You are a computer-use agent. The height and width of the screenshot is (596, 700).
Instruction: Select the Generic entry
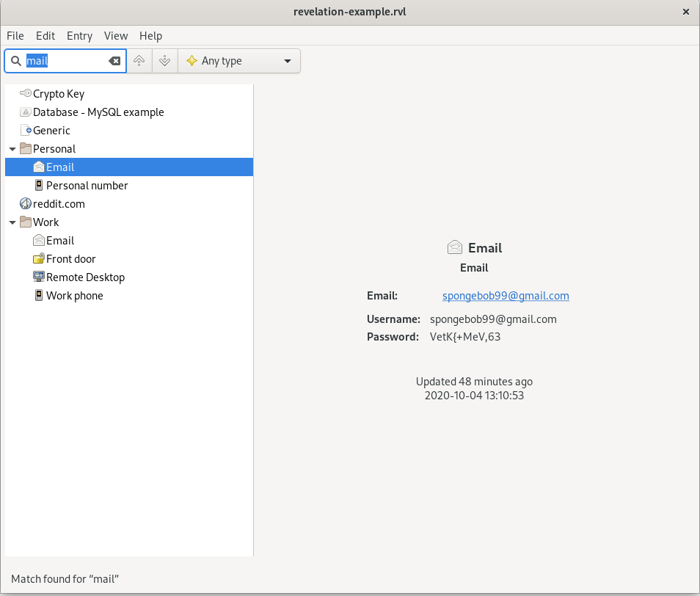coord(51,131)
